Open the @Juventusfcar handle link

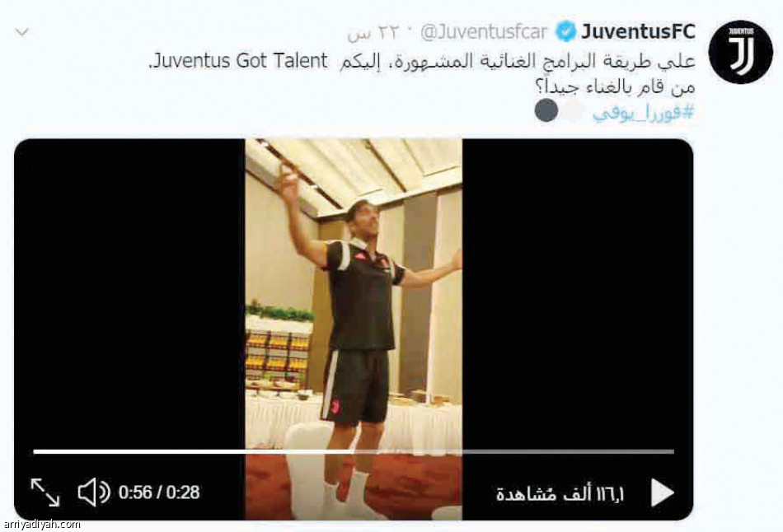pyautogui.click(x=484, y=32)
